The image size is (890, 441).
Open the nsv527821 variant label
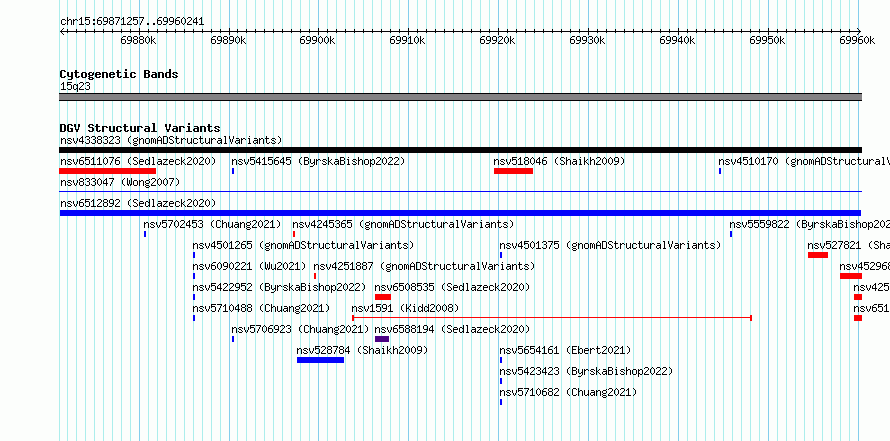pos(849,245)
